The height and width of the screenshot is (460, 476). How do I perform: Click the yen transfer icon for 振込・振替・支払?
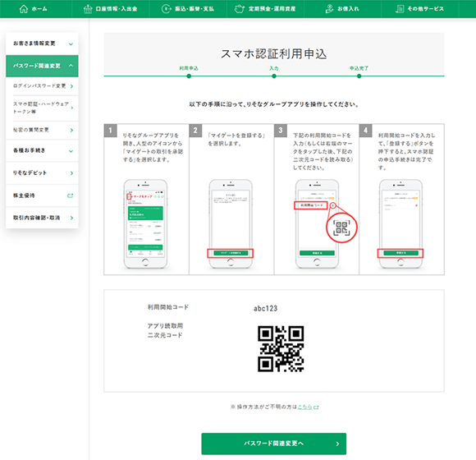click(166, 9)
